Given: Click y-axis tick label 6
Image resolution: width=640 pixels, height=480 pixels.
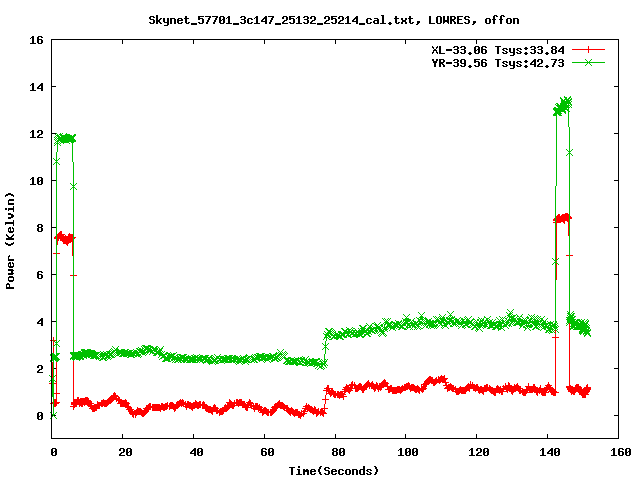Looking at the screenshot, I should (x=40, y=275).
